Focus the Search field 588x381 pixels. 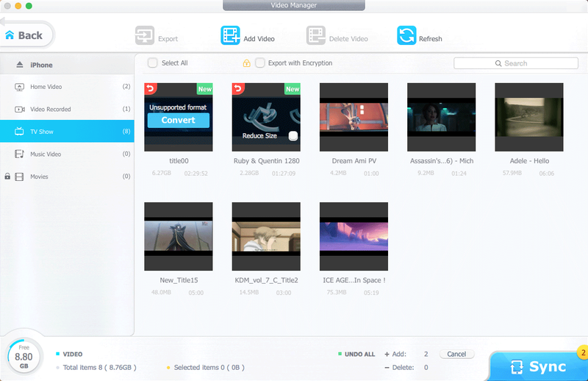click(516, 63)
